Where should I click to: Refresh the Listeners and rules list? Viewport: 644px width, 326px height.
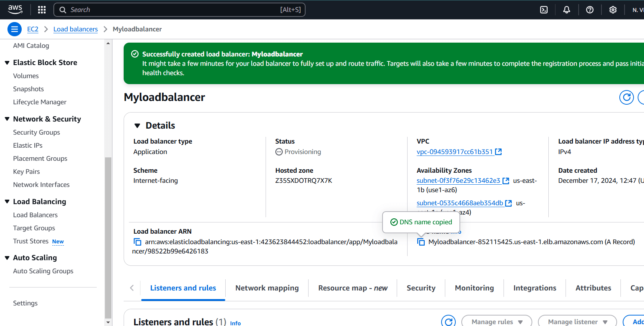[x=448, y=322]
